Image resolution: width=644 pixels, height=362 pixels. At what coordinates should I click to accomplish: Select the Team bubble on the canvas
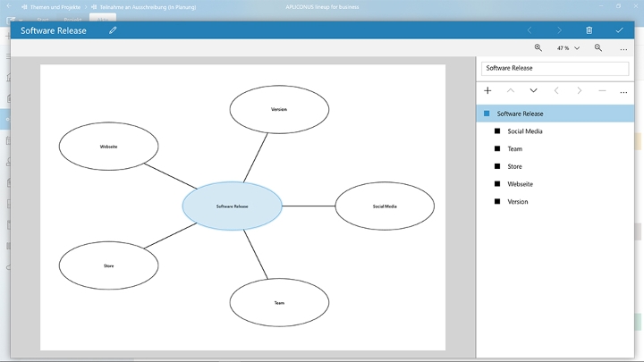279,302
